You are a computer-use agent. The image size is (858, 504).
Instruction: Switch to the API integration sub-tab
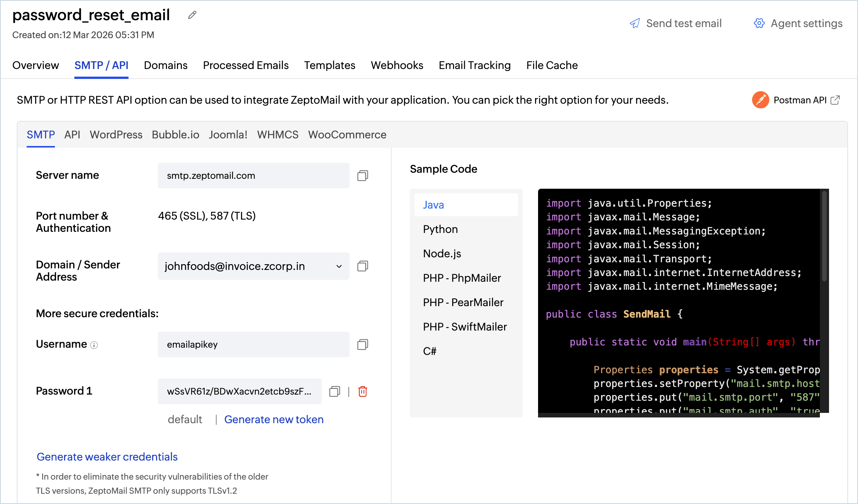pos(72,135)
